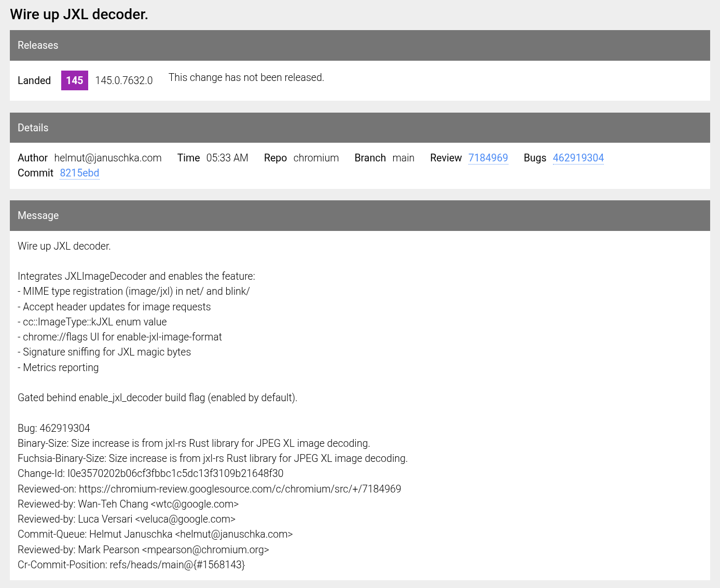Click the "Landed" label
This screenshot has height=588, width=720.
pyautogui.click(x=34, y=80)
